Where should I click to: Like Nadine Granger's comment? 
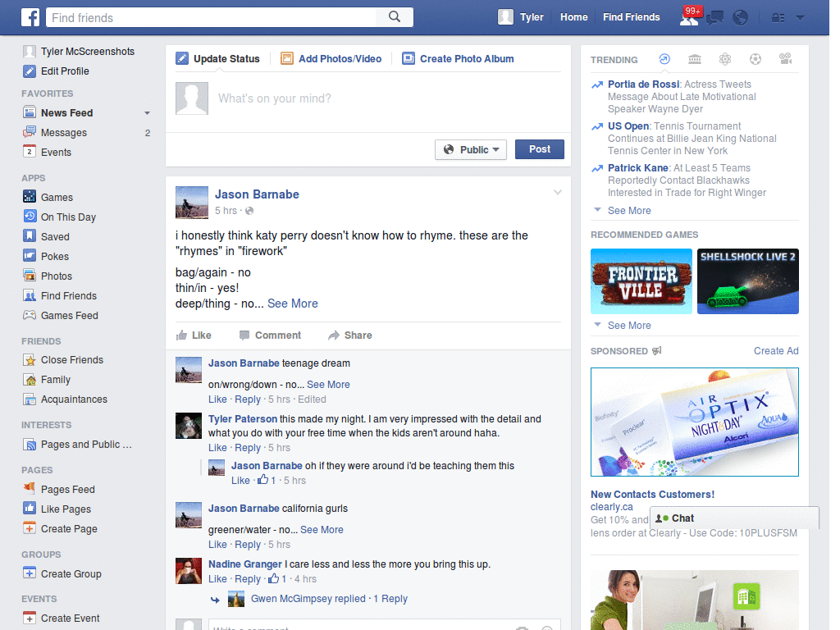(217, 579)
